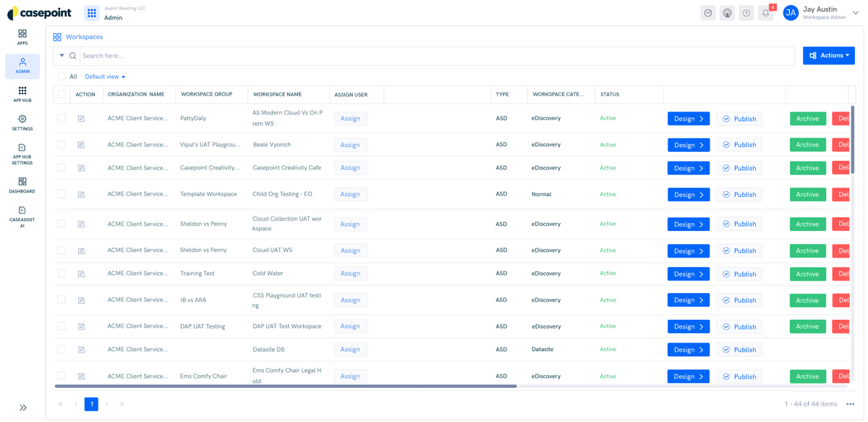Open the Admin app switcher menu
Image resolution: width=868 pixels, height=422 pixels.
coord(92,12)
